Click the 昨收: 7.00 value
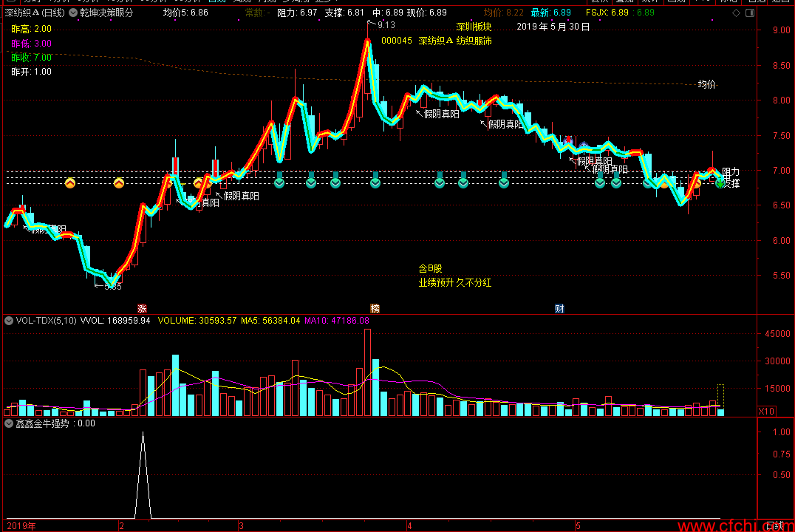The width and height of the screenshot is (795, 532). pos(32,58)
